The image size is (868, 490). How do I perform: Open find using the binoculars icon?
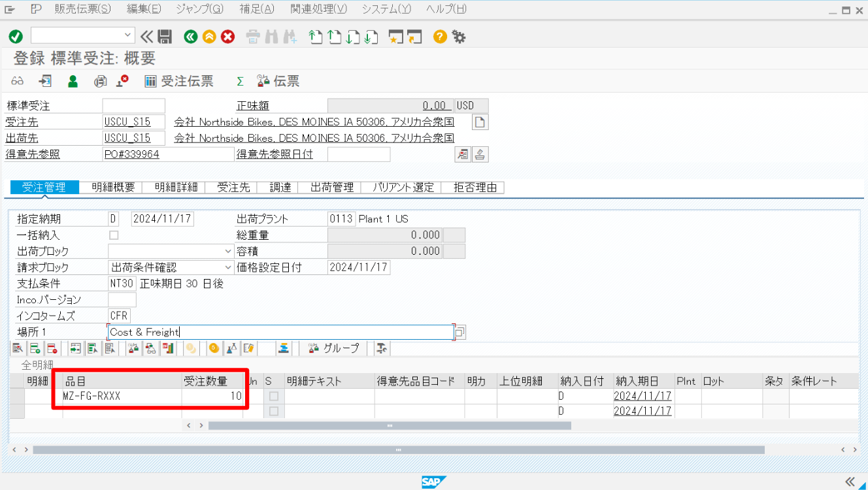tap(271, 37)
